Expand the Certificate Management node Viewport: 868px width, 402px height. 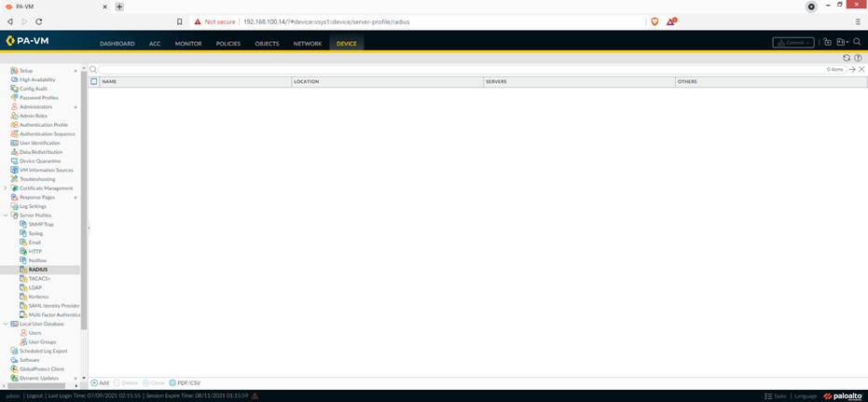[x=6, y=188]
